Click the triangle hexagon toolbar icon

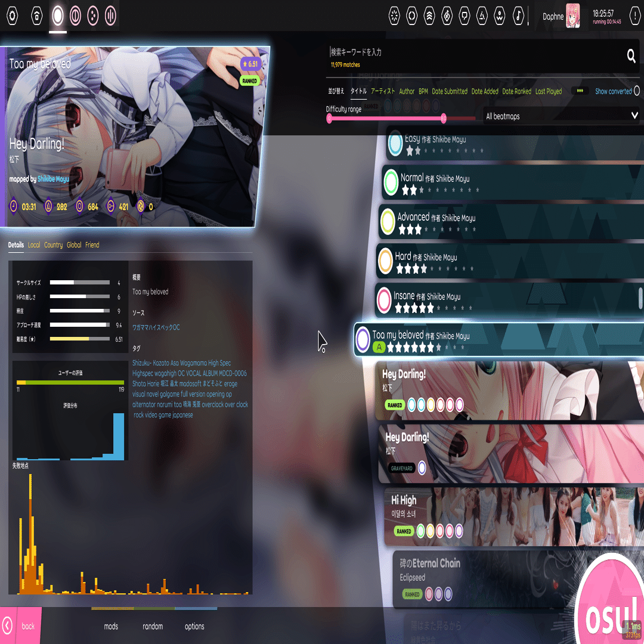click(x=482, y=16)
